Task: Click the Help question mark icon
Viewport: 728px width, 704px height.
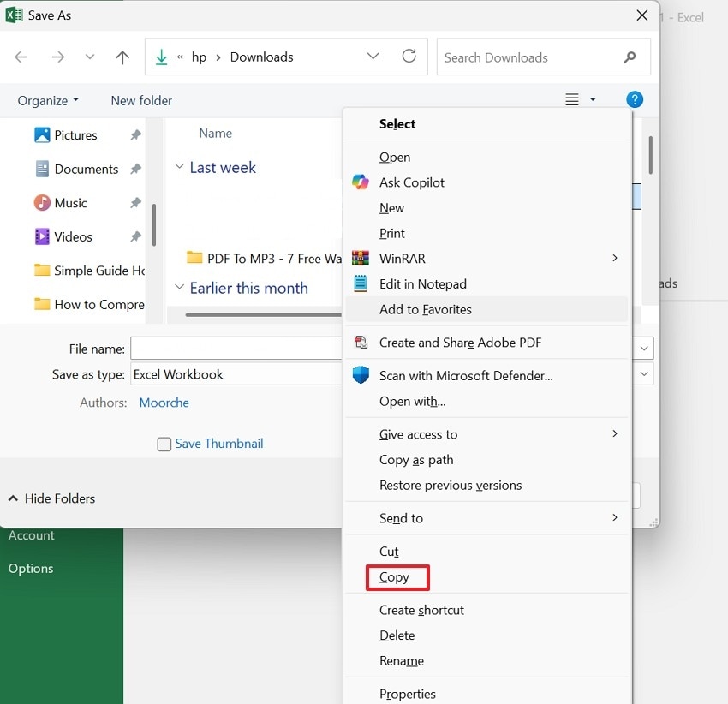Action: pos(635,99)
